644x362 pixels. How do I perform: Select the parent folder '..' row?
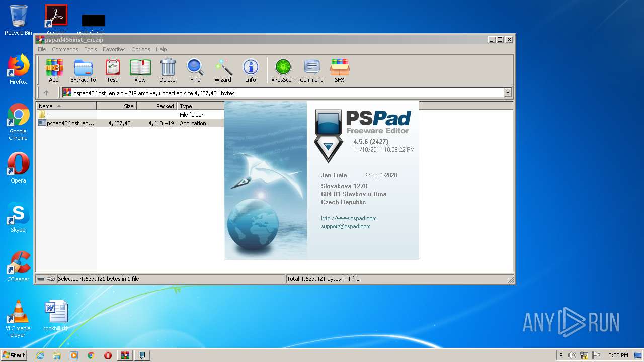click(130, 115)
